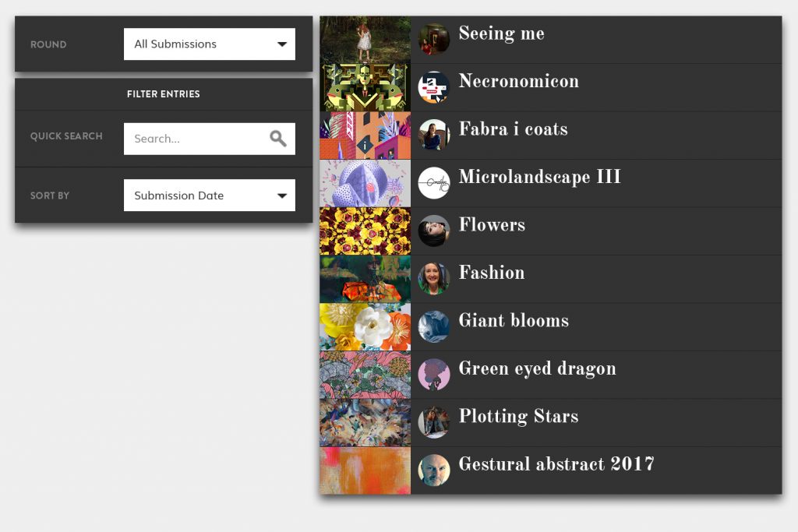Click the Green eyed dragon author avatar
This screenshot has width=798, height=532.
(434, 375)
